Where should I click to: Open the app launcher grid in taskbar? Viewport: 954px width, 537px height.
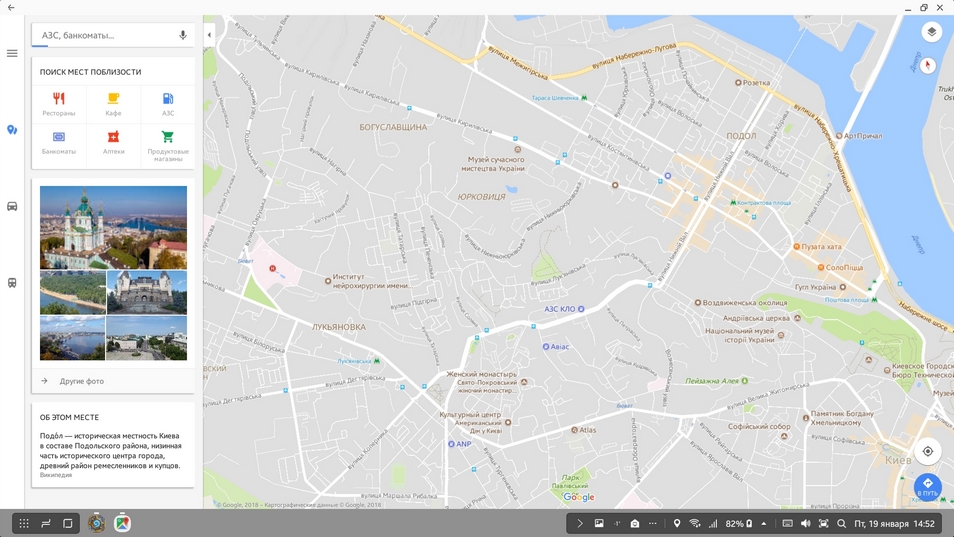coord(24,524)
